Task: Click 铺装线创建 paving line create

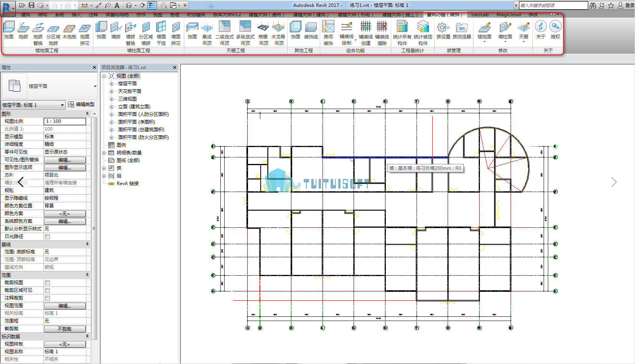Action: (366, 34)
